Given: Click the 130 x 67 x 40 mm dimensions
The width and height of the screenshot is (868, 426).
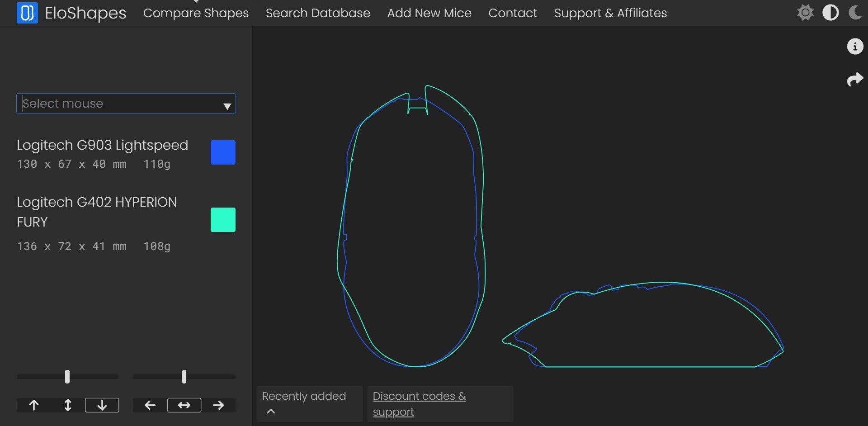Looking at the screenshot, I should click(71, 164).
